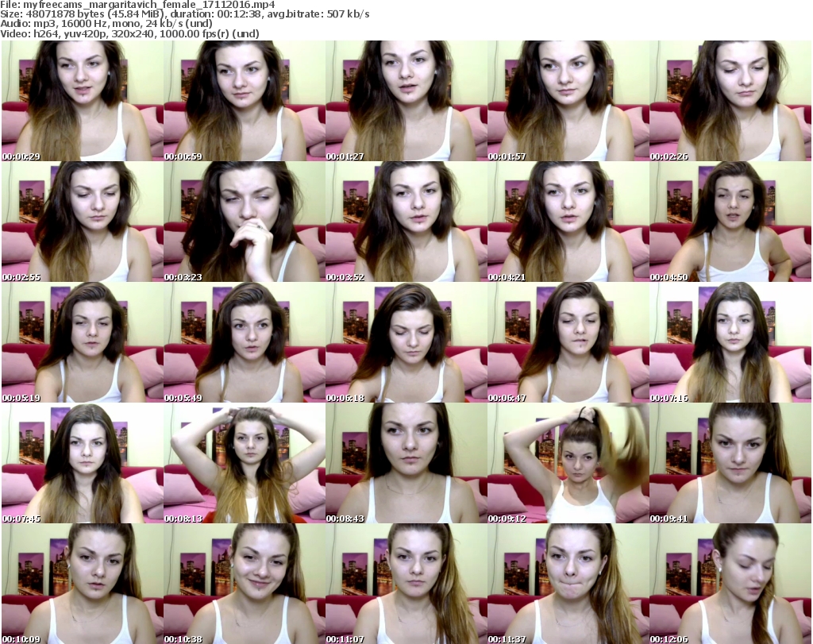Viewport: 813px width, 644px height.
Task: Select the frame at 00:00:59
Action: 244,101
